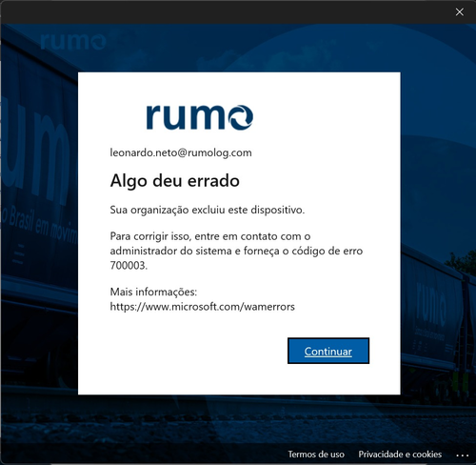
Task: Click the 'Algo deu errado' heading
Action: [x=175, y=181]
